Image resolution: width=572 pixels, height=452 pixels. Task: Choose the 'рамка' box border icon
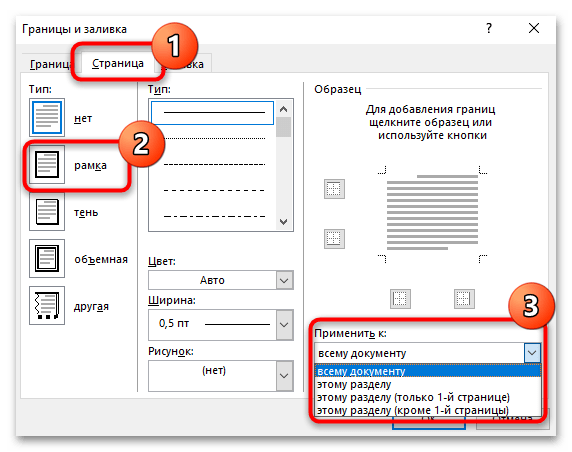(47, 165)
